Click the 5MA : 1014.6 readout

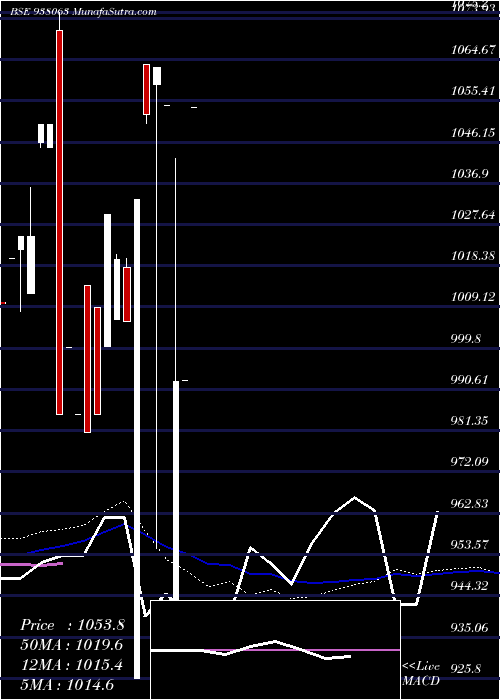coord(66,684)
